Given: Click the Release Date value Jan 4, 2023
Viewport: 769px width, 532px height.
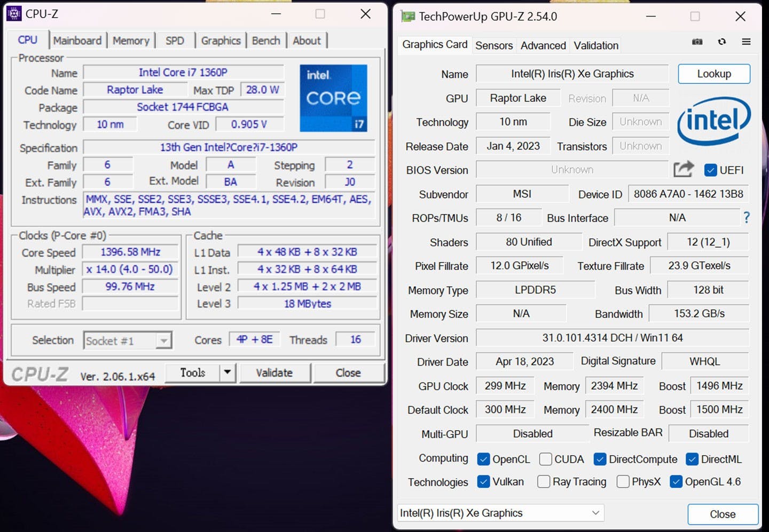Looking at the screenshot, I should 513,146.
